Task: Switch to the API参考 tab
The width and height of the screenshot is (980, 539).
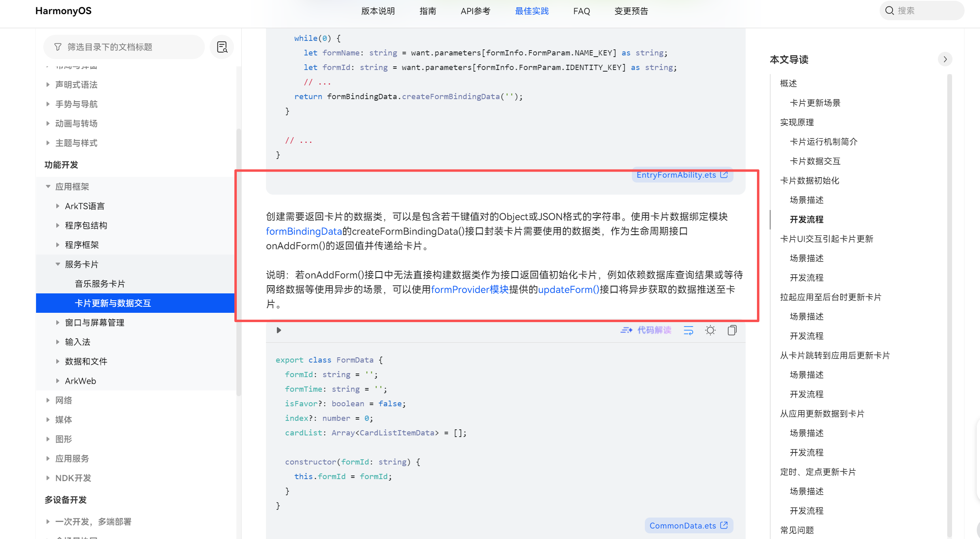Action: coord(475,11)
